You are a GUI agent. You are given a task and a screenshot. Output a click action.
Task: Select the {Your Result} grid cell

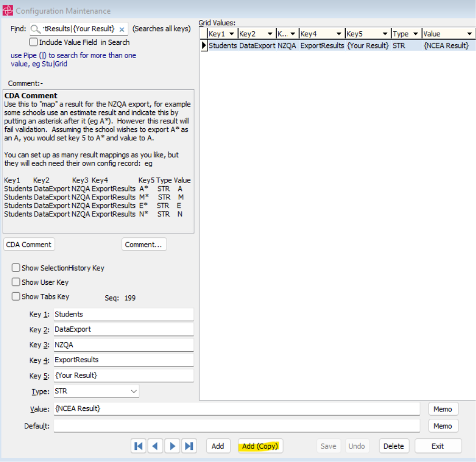(x=368, y=45)
